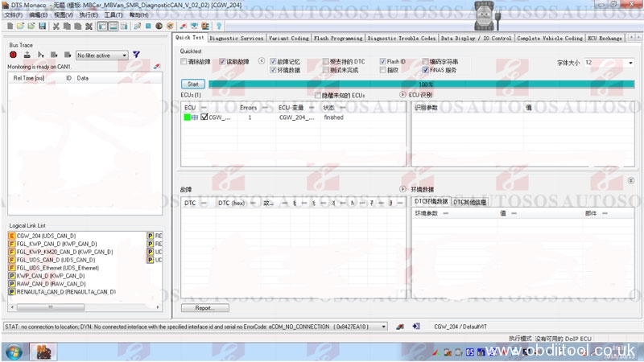Click the CGW_204_... ECU variant cell

(296, 117)
